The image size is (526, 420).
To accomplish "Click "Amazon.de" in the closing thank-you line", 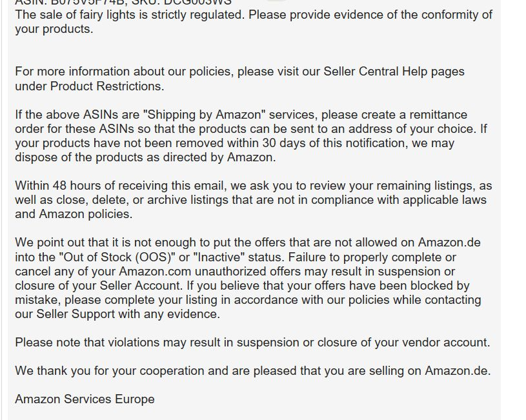I will (x=456, y=371).
